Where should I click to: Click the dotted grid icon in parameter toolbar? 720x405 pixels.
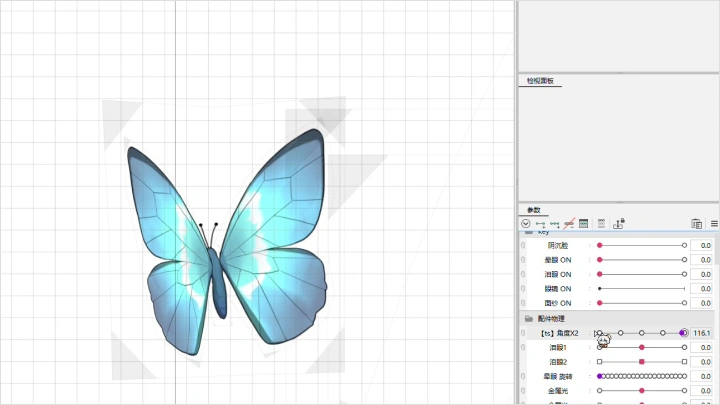click(601, 224)
